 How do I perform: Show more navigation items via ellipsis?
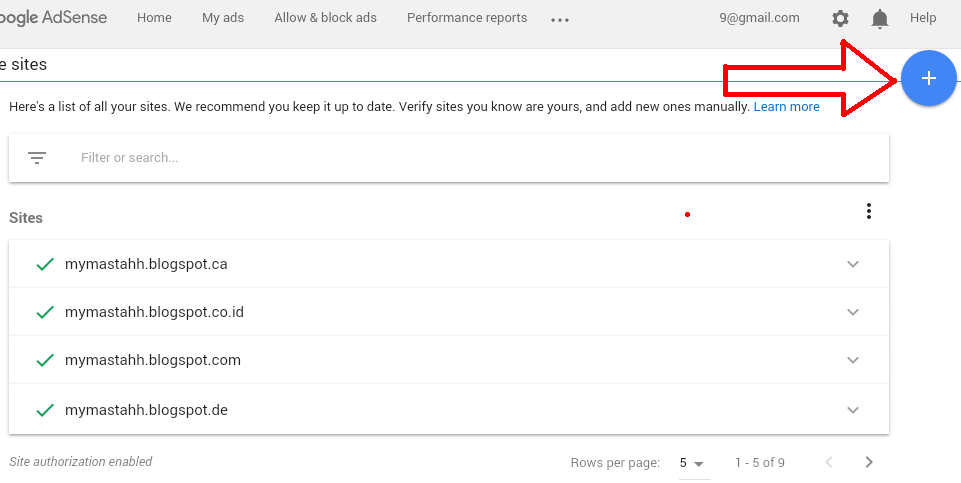pyautogui.click(x=560, y=19)
